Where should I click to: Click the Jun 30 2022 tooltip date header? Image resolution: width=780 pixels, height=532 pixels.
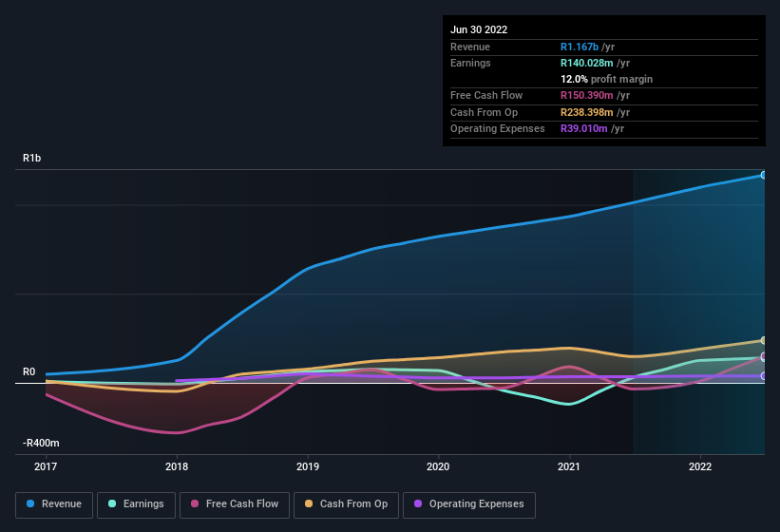click(479, 29)
